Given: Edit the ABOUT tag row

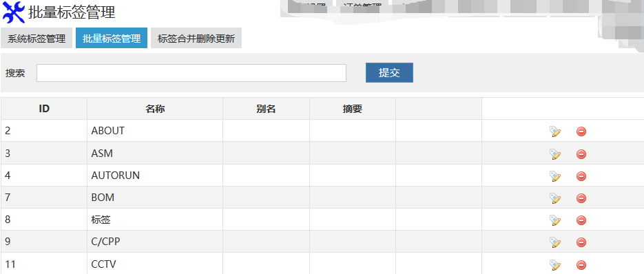Looking at the screenshot, I should point(555,131).
